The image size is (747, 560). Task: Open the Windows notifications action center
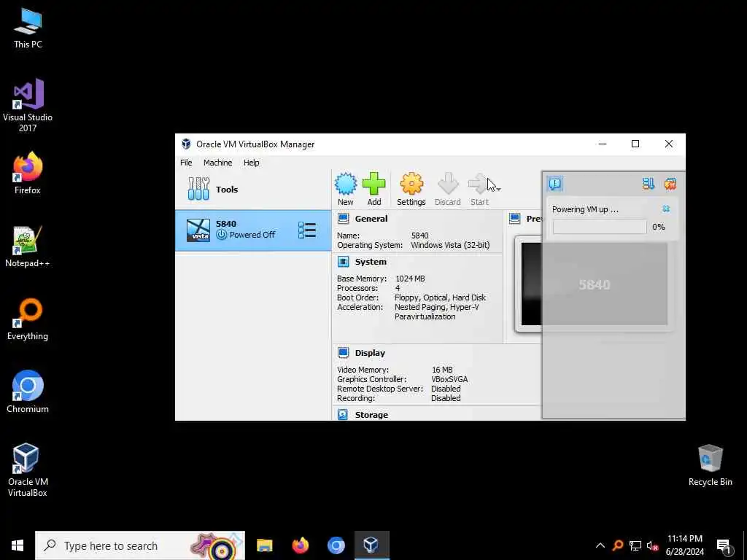coord(724,545)
